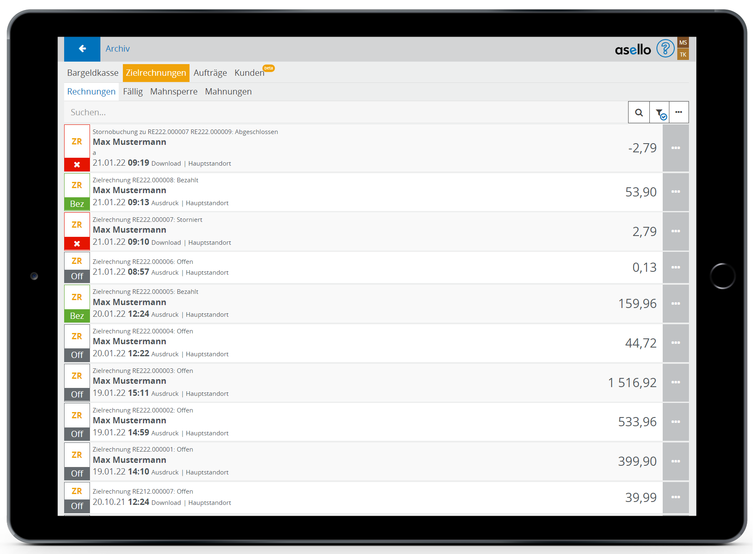
Task: Switch to the Aufträge tab
Action: coord(210,73)
